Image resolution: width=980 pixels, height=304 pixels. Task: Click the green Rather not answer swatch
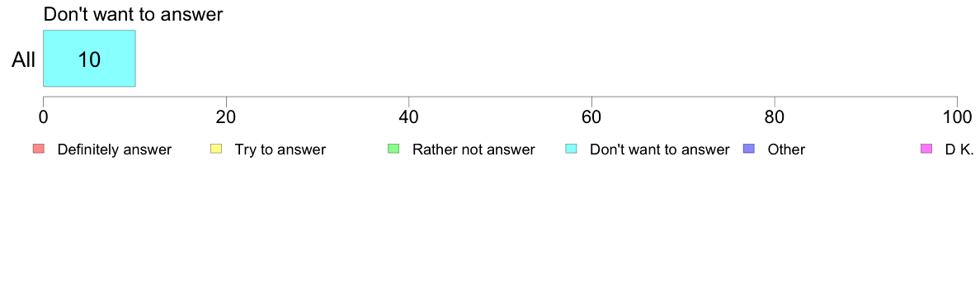pos(393,149)
